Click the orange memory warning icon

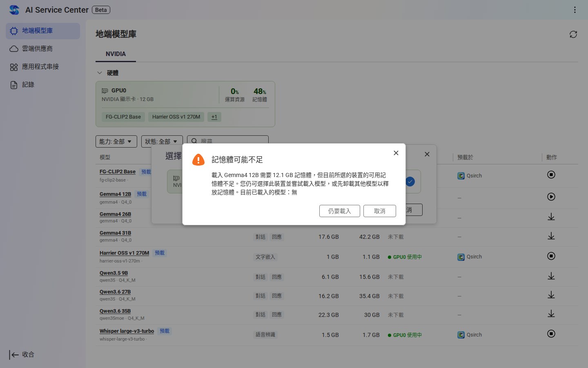click(198, 160)
